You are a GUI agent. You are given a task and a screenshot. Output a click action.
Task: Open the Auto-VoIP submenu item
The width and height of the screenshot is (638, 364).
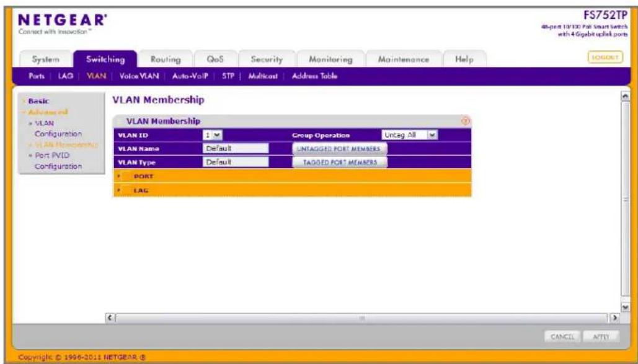(x=190, y=76)
